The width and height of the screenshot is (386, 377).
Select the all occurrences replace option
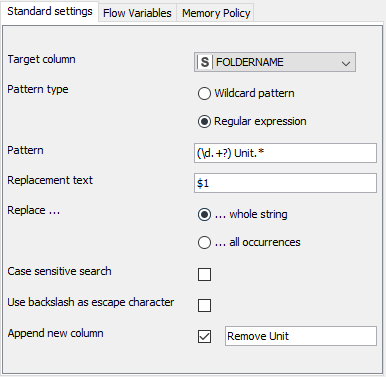tap(204, 242)
